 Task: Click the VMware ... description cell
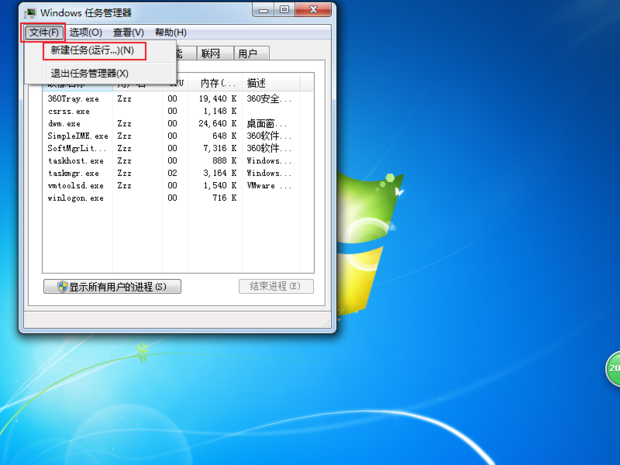point(269,185)
